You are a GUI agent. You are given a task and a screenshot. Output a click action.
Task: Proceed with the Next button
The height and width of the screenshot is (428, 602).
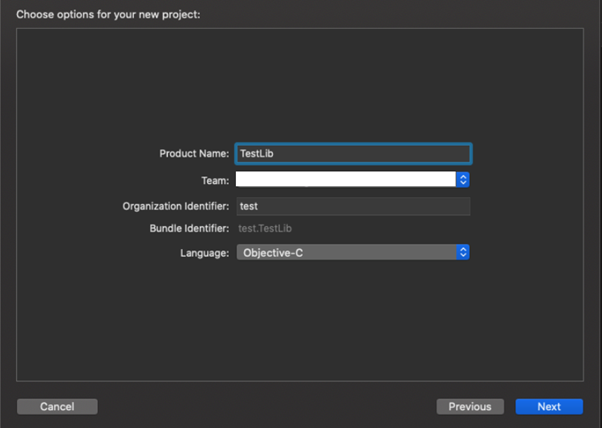pyautogui.click(x=549, y=407)
